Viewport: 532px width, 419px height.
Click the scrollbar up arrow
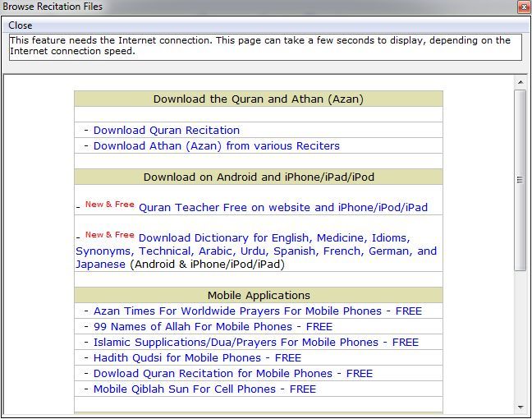[x=521, y=82]
